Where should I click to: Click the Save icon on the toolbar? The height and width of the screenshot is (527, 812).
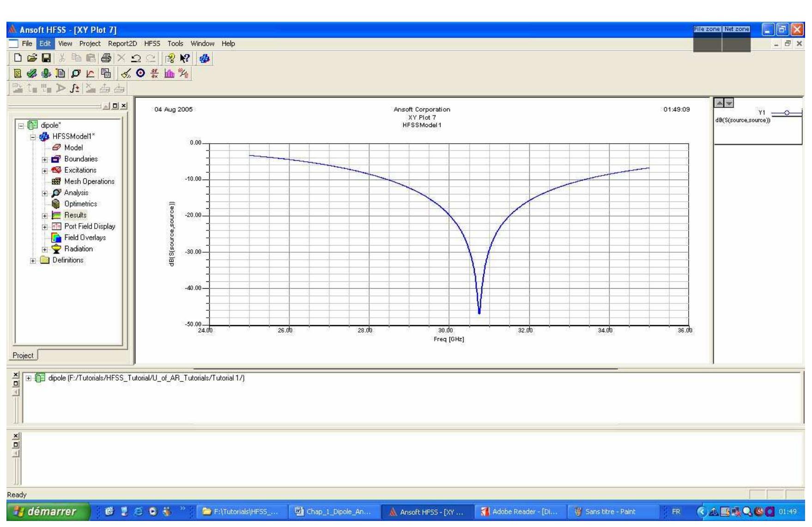46,58
